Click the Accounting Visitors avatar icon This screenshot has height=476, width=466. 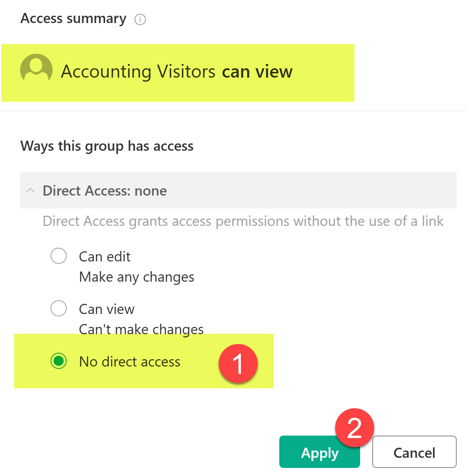coord(36,70)
